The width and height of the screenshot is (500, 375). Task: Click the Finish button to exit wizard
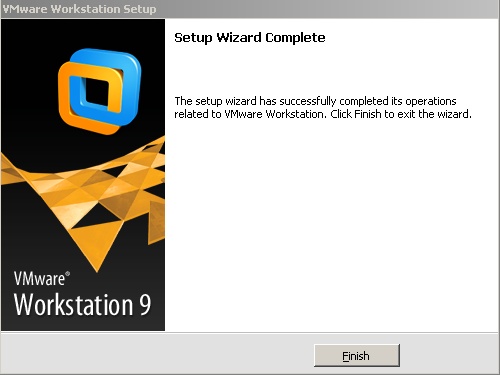coord(357,356)
